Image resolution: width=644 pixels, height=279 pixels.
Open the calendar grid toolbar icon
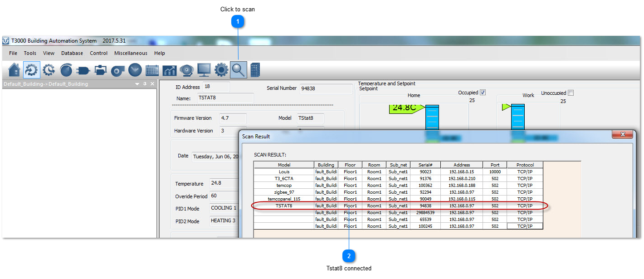[x=152, y=70]
